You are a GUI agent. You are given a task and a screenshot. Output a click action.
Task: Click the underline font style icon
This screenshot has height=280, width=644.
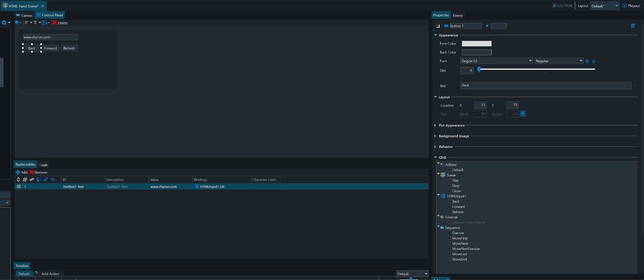[594, 61]
